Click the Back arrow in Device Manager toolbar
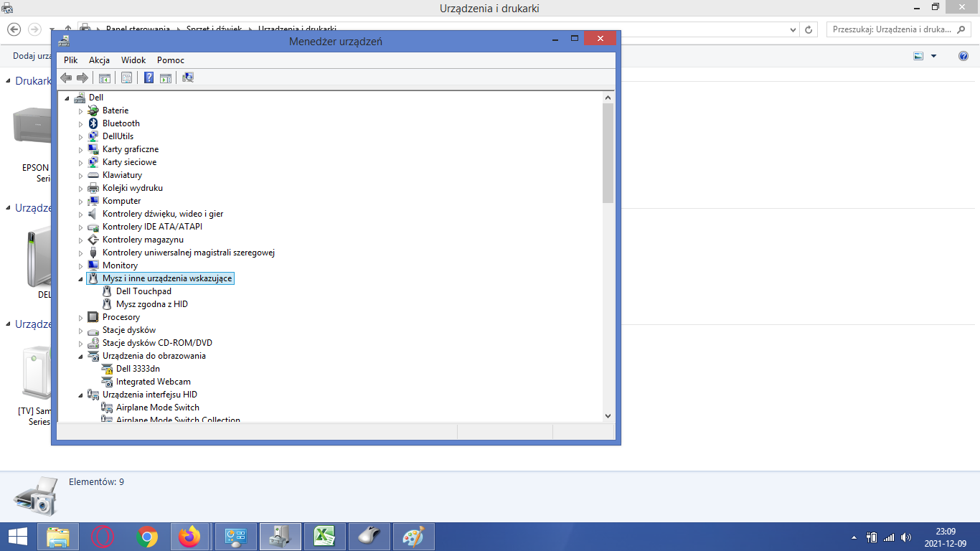This screenshot has width=980, height=551. [66, 77]
